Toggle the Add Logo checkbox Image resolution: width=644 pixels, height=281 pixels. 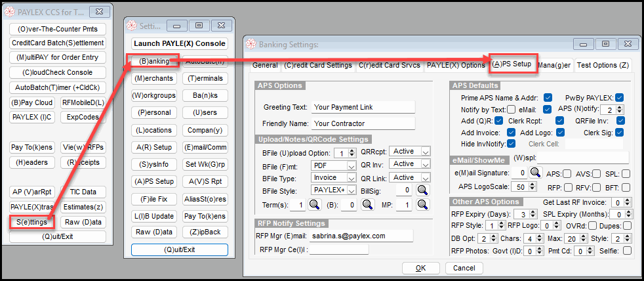point(560,133)
